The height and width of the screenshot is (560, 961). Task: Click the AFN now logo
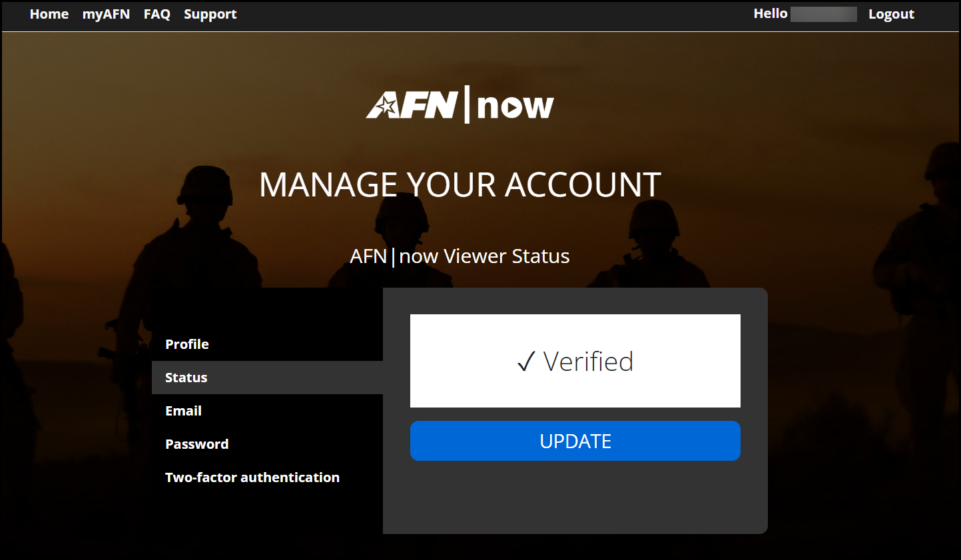tap(460, 105)
